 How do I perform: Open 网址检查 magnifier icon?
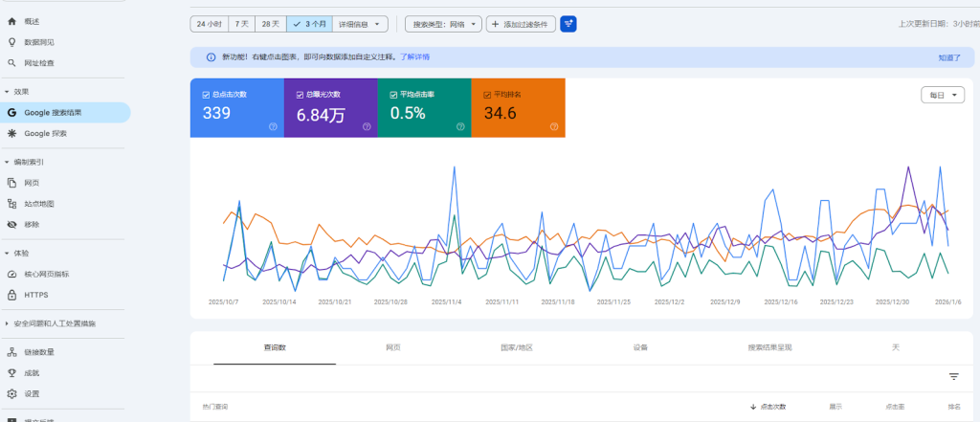(11, 63)
